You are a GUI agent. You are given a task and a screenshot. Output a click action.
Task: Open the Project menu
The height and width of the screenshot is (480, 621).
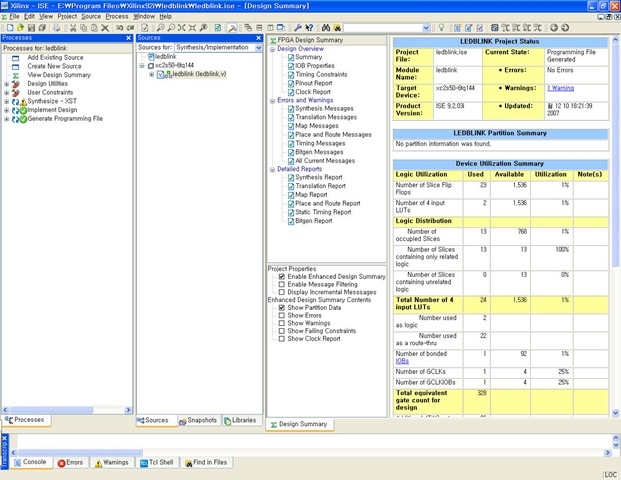click(67, 16)
